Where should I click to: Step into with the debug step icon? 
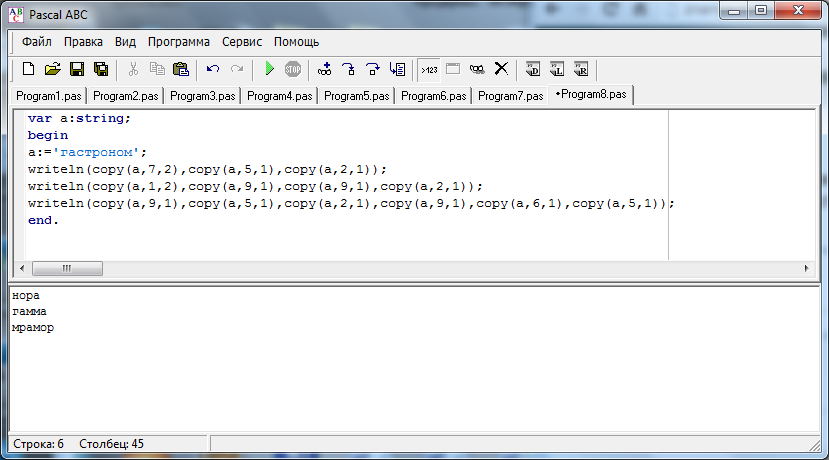pos(349,69)
